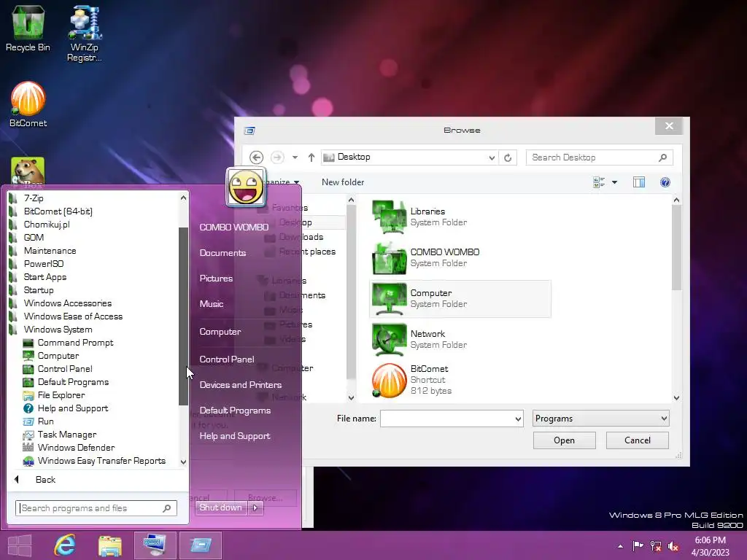The width and height of the screenshot is (747, 560).
Task: Refresh the Desktop location in Browse dialog
Action: click(508, 157)
